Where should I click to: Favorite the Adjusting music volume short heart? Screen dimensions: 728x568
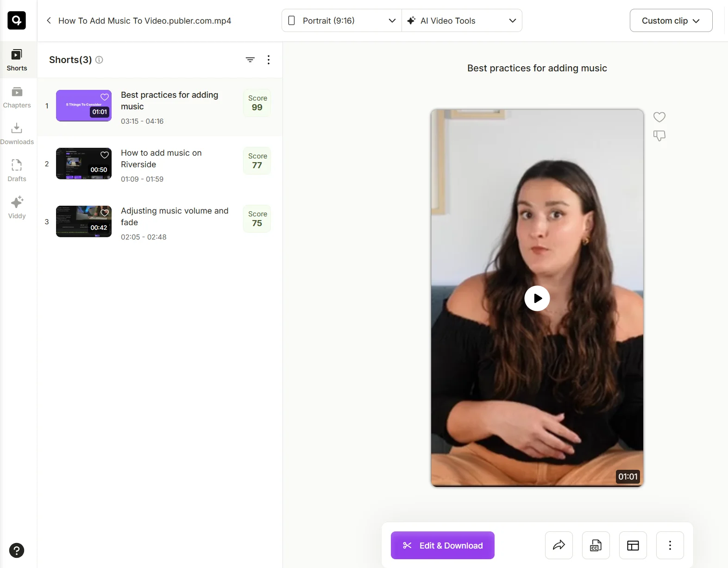pos(105,213)
